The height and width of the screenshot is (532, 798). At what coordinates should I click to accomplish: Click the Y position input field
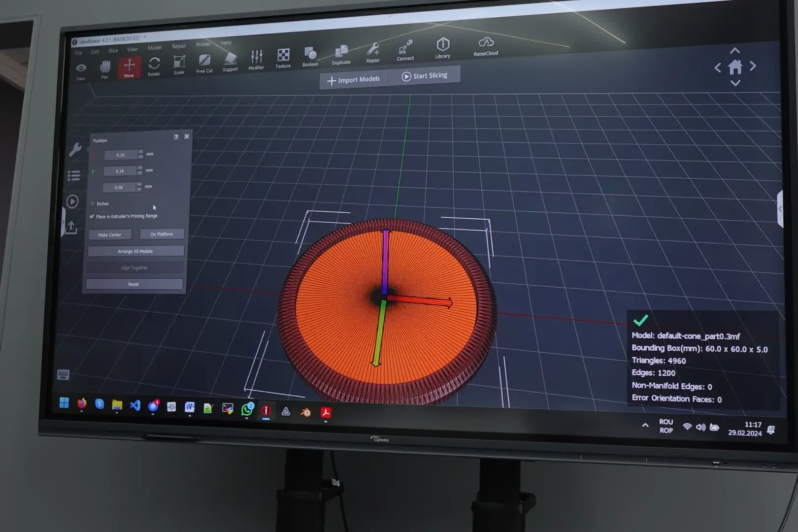120,171
